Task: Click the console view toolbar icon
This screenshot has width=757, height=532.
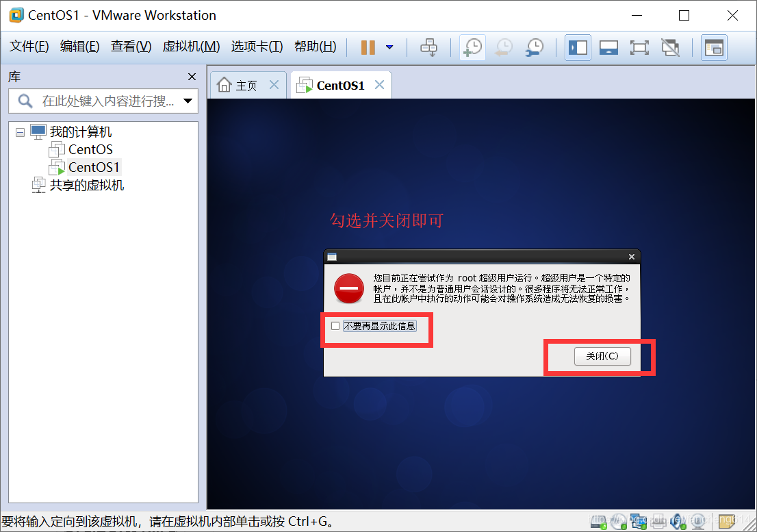Action: [714, 47]
